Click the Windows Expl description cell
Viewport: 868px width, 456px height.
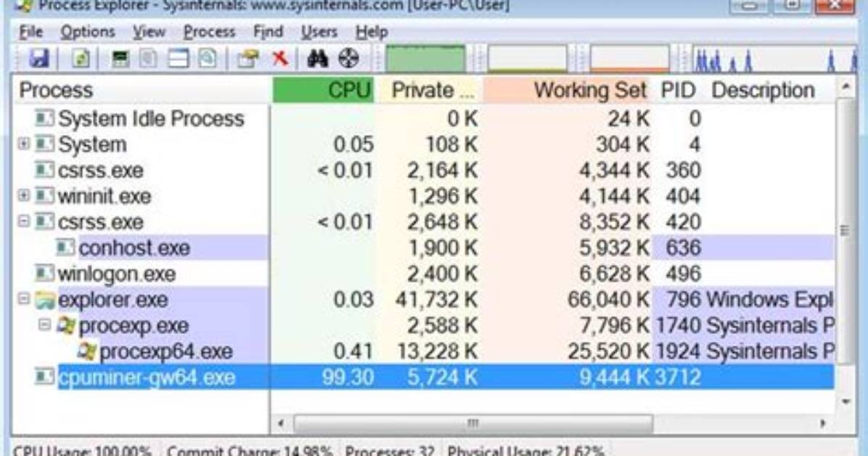770,300
